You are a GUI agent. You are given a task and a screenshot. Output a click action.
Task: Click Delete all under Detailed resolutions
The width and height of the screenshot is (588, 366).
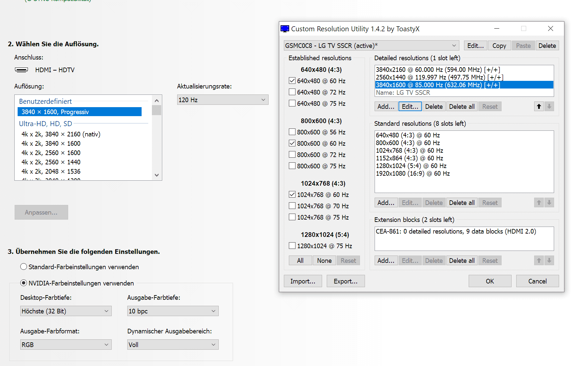pyautogui.click(x=462, y=106)
